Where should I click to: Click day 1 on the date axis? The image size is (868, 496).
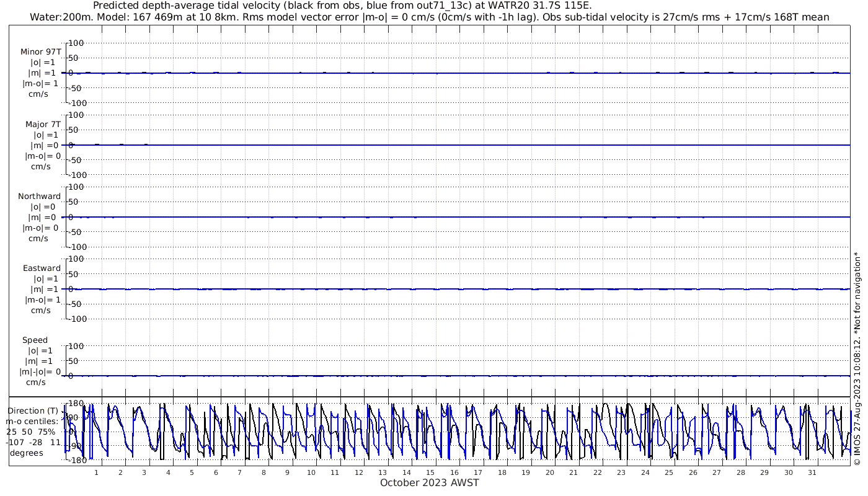[96, 472]
